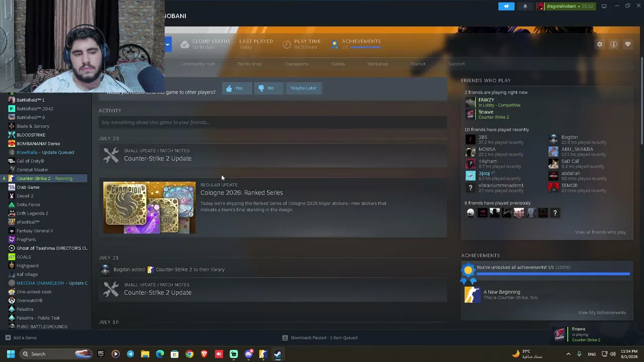The width and height of the screenshot is (644, 362).
Task: Select BOMBANANA! Demo in library
Action: tap(38, 144)
